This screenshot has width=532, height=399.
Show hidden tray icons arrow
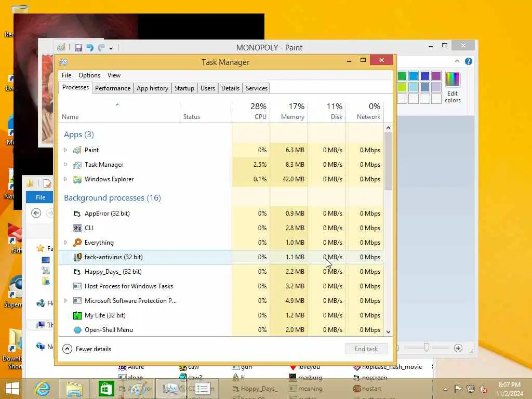445,389
